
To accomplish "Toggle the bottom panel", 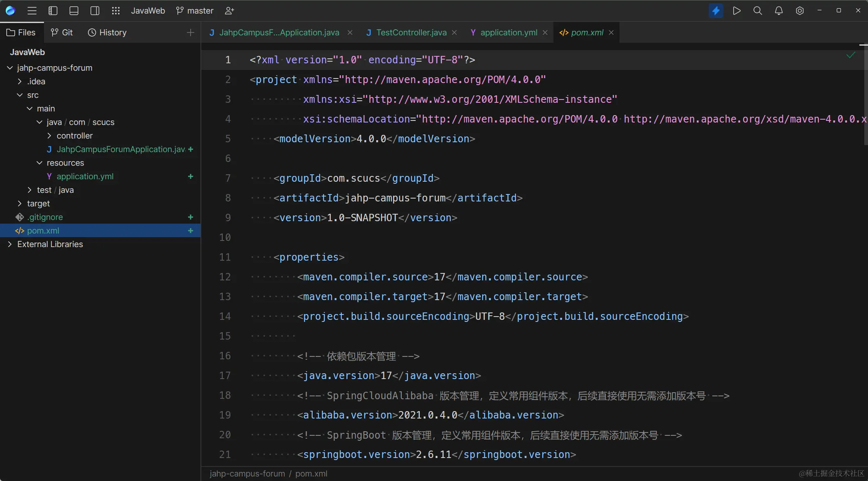I will pos(74,11).
